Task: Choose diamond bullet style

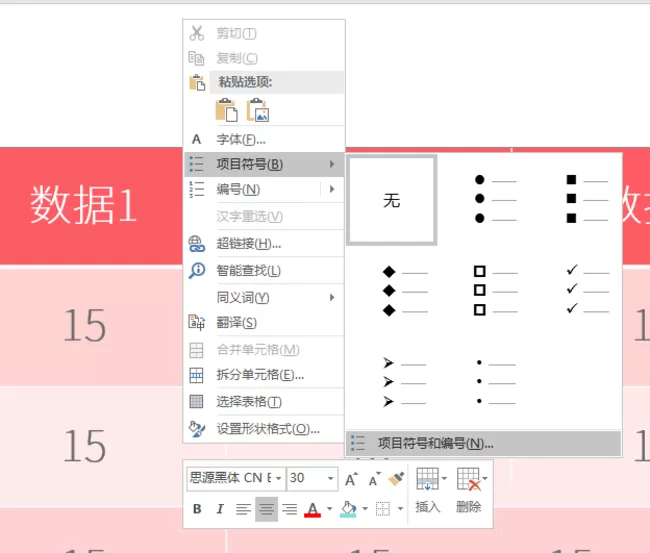Action: [392, 291]
